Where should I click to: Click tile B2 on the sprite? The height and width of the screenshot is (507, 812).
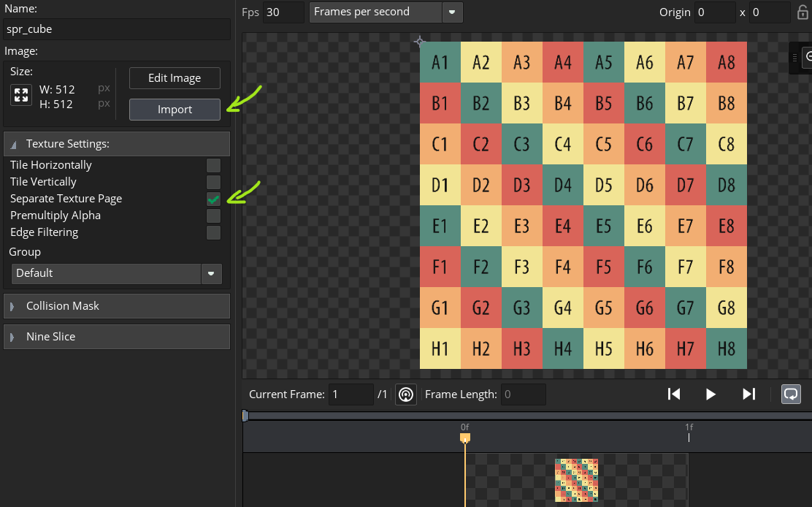tap(481, 103)
